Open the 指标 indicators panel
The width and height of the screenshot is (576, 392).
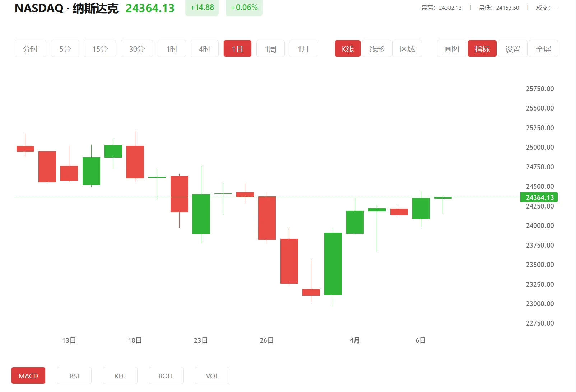tap(482, 48)
